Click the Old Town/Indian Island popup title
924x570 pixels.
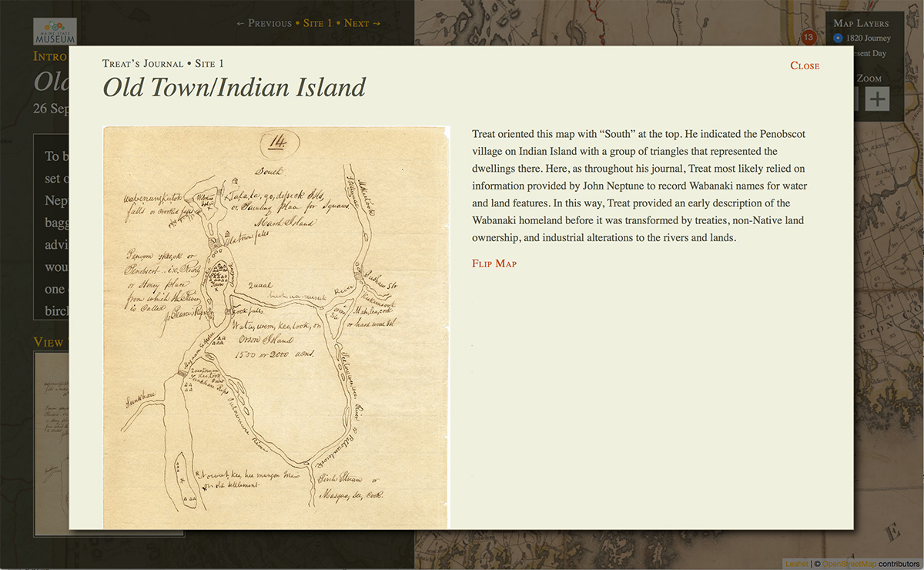234,87
